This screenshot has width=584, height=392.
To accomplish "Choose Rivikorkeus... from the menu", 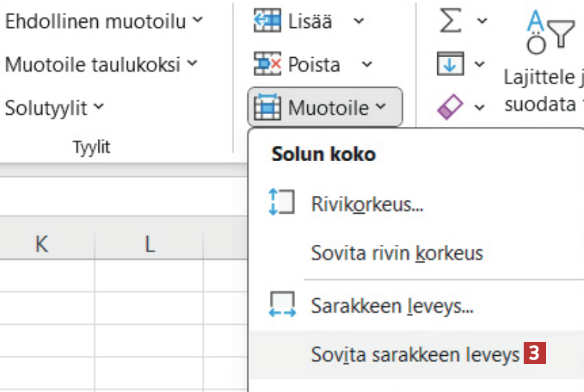I will pyautogui.click(x=367, y=204).
